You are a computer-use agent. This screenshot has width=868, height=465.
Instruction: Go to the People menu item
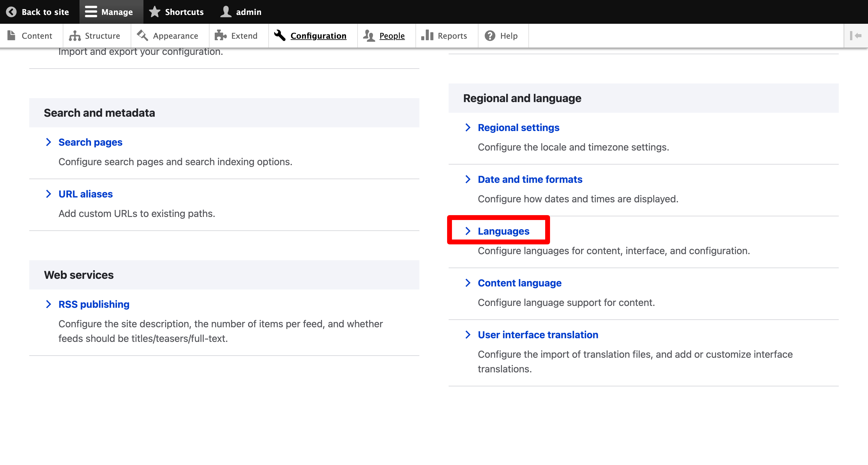(x=392, y=36)
